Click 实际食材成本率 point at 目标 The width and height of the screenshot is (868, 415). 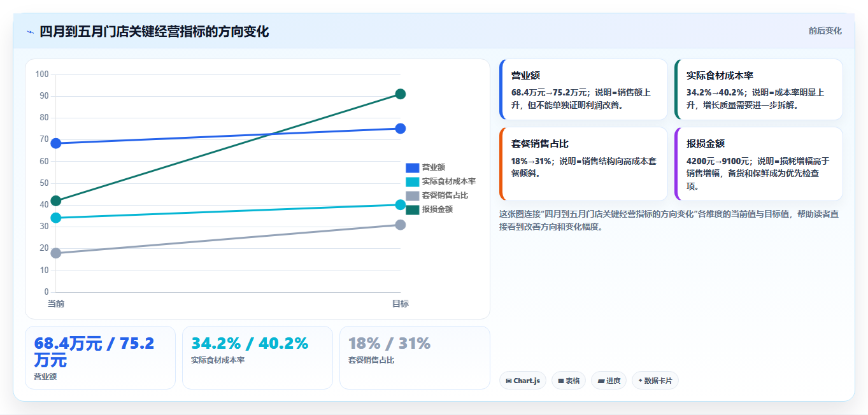coord(401,205)
